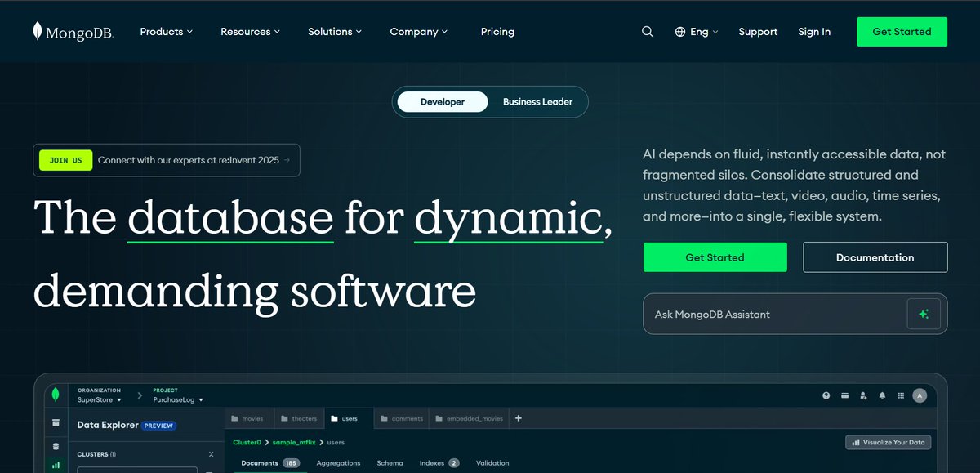Open the notifications bell in Data Explorer

tap(882, 395)
